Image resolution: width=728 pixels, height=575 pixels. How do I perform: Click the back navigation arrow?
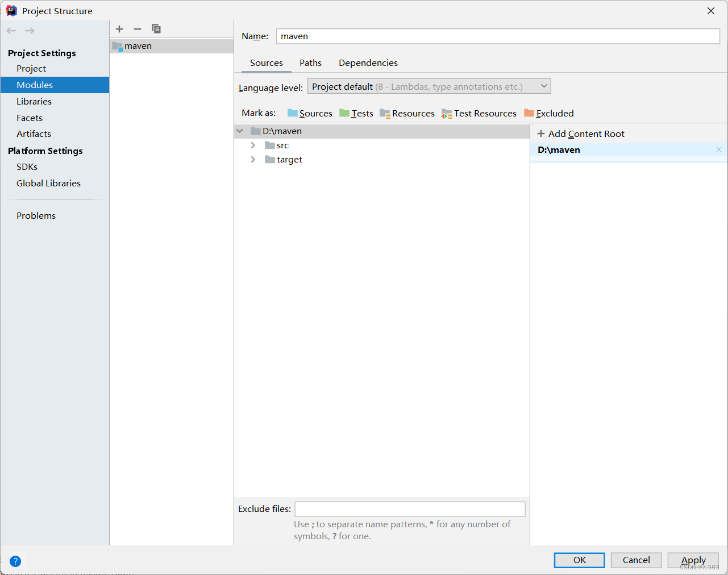click(x=11, y=31)
